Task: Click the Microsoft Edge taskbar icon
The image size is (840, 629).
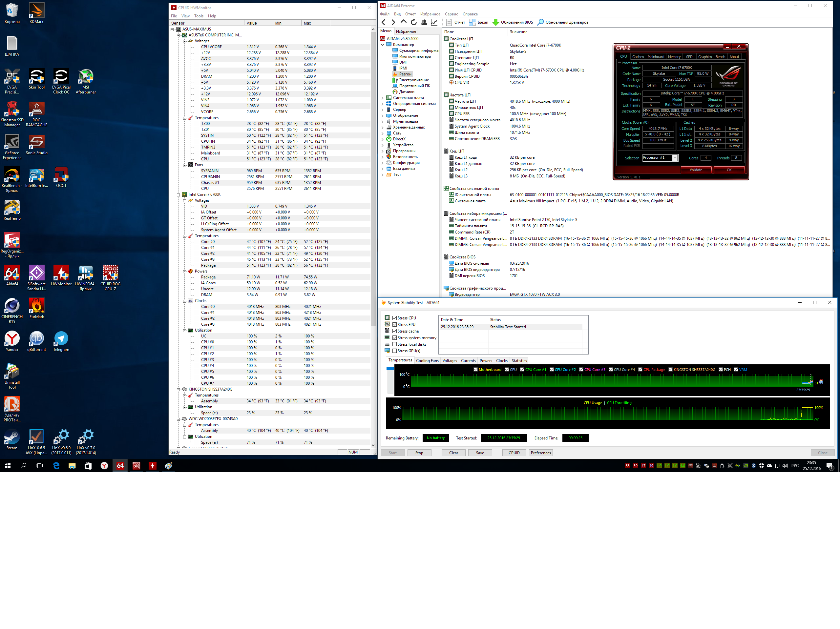Action: coord(56,466)
